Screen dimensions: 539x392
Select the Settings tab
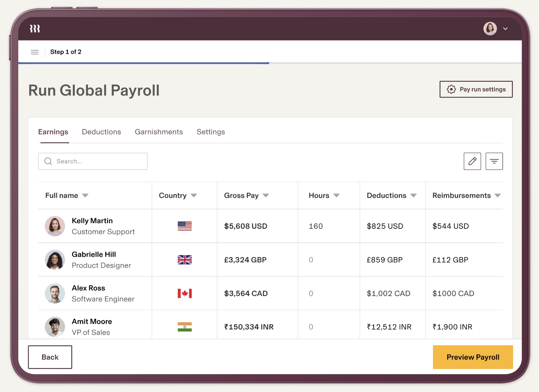click(211, 132)
